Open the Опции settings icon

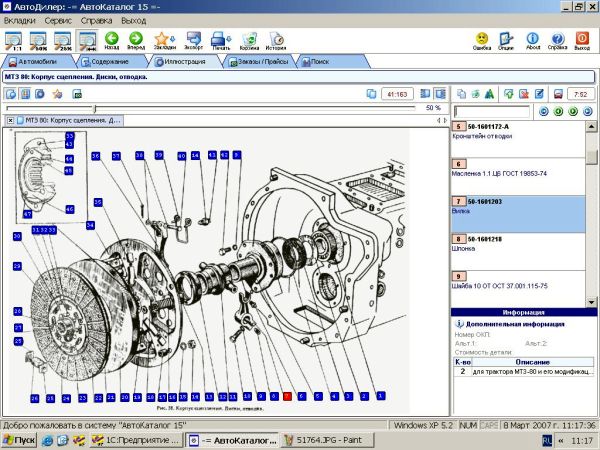point(507,39)
